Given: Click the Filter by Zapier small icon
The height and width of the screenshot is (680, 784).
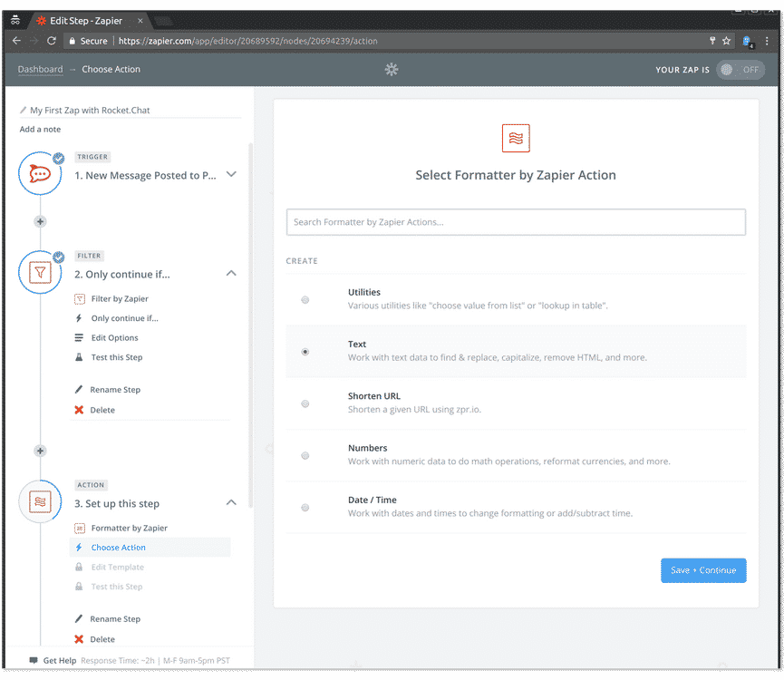Looking at the screenshot, I should pyautogui.click(x=80, y=299).
